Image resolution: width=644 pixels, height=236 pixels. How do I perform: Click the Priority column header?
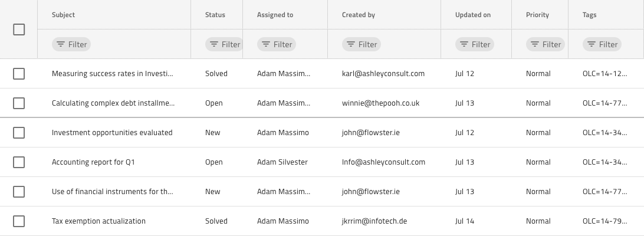click(x=537, y=15)
